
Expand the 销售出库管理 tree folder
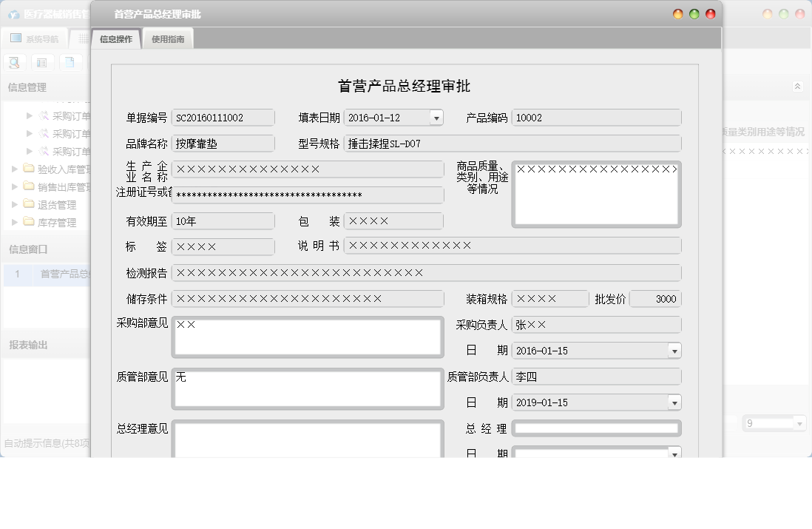click(x=15, y=186)
